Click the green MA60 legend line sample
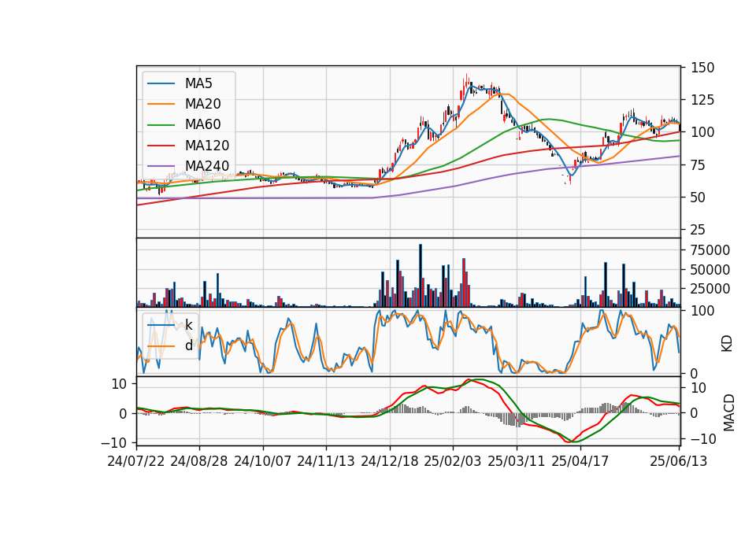Image resolution: width=756 pixels, height=543 pixels. (161, 125)
